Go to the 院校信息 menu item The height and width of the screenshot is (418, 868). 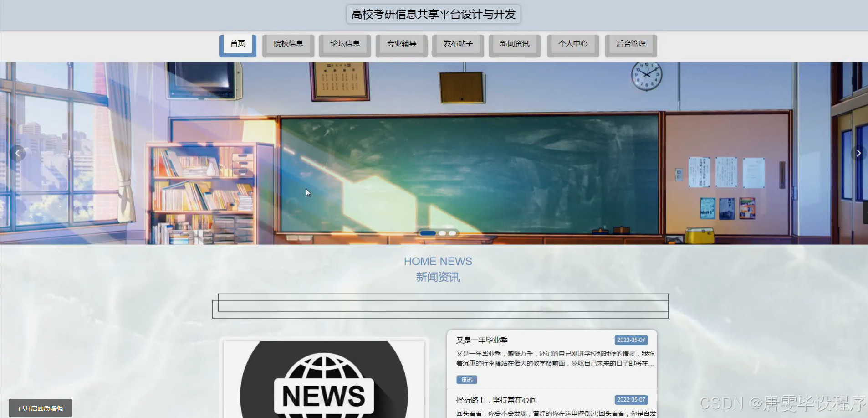(x=288, y=46)
